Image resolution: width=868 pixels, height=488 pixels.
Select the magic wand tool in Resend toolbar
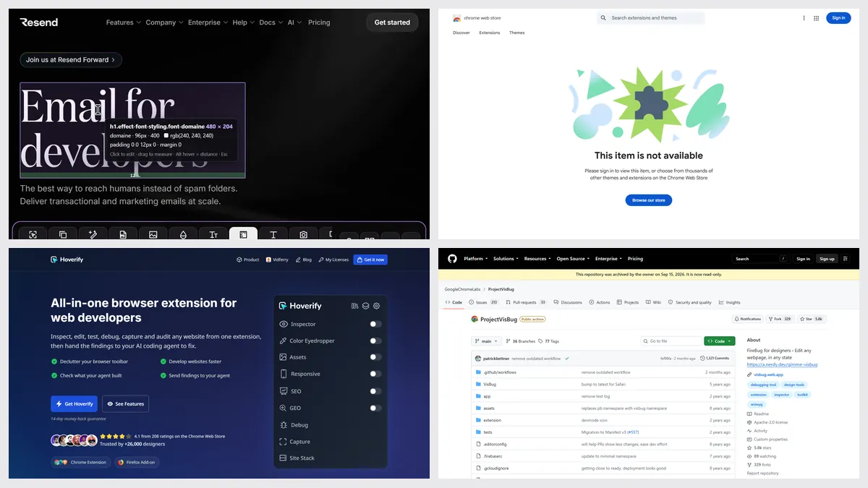93,234
